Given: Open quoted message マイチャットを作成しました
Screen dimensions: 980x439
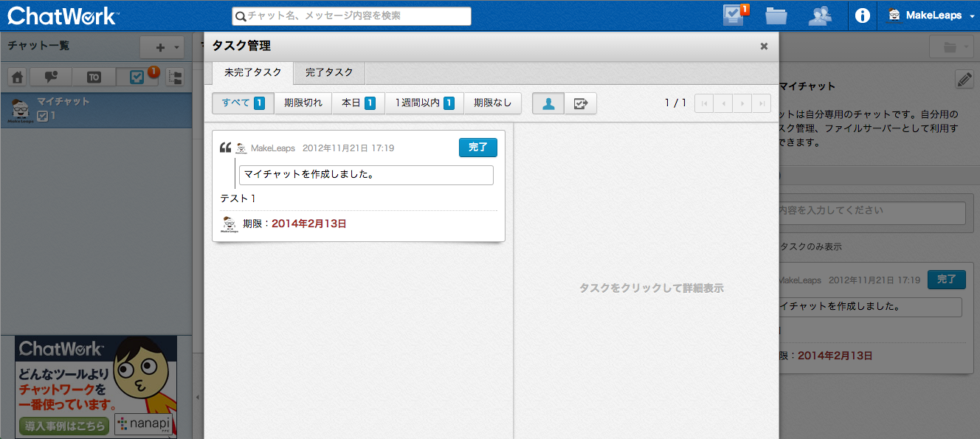Looking at the screenshot, I should [366, 175].
